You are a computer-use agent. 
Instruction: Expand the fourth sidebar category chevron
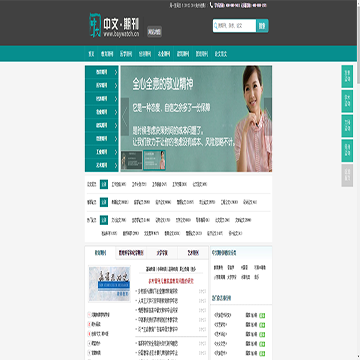[x=116, y=112]
